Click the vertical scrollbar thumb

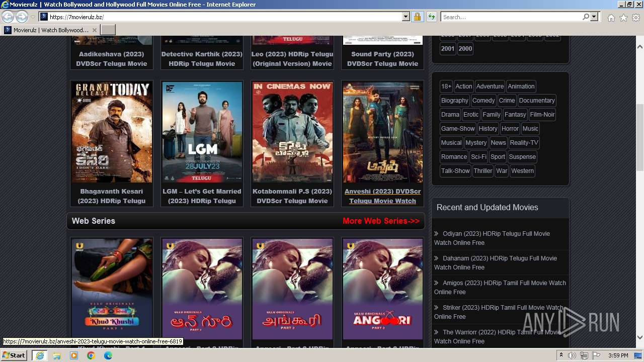[x=639, y=137]
